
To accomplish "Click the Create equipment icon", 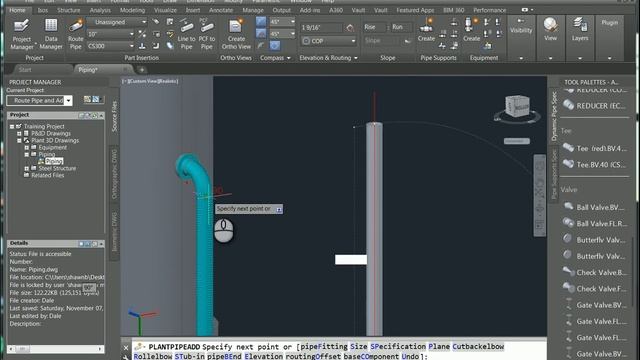I will click(471, 30).
